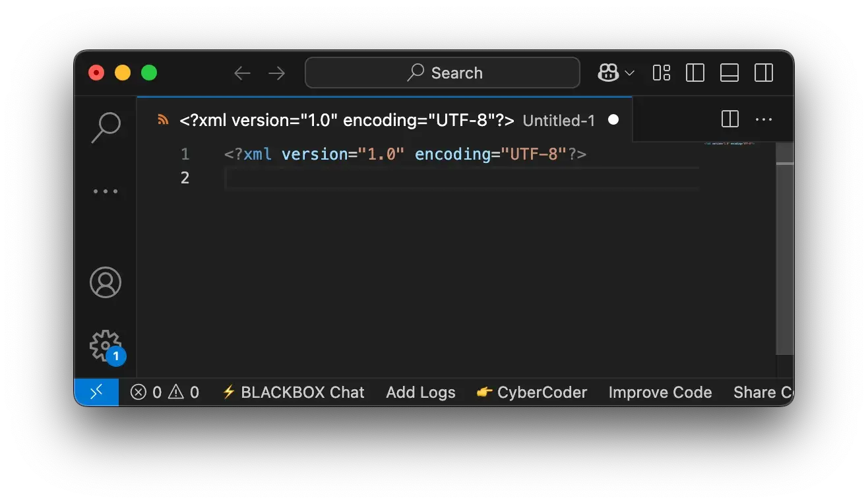The height and width of the screenshot is (504, 868).
Task: Click the unsaved dot on Untitled-1 tab
Action: pyautogui.click(x=613, y=119)
